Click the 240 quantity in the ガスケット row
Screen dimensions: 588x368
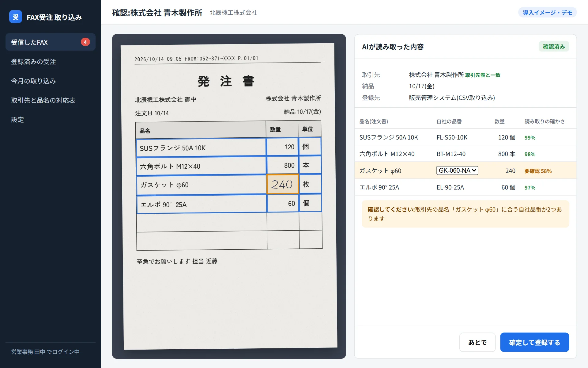point(510,171)
